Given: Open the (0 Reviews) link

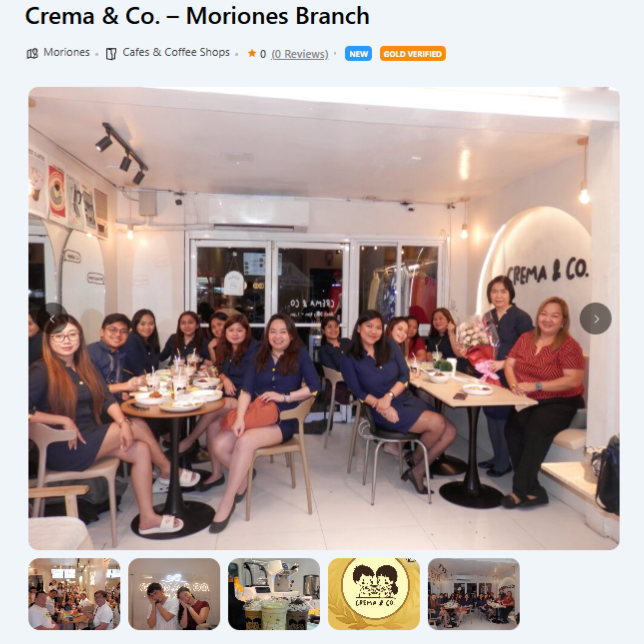Looking at the screenshot, I should (300, 54).
